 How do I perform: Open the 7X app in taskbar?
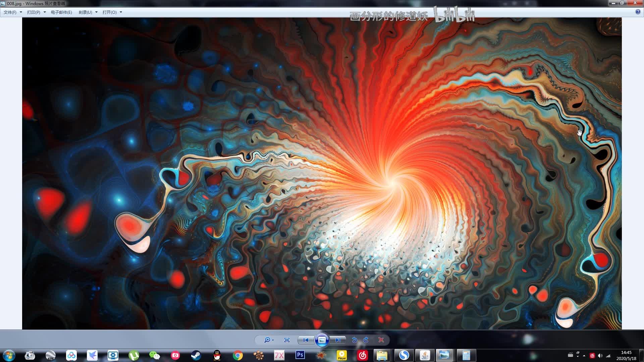click(279, 355)
